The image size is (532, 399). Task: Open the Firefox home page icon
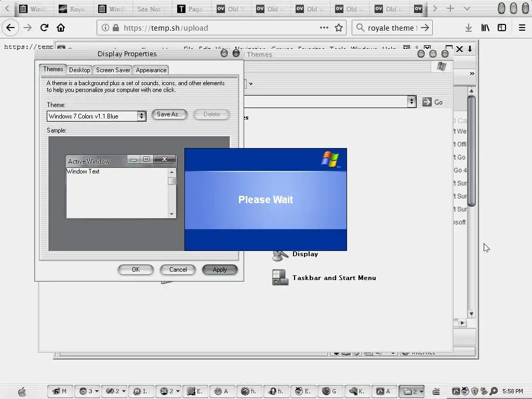61,28
